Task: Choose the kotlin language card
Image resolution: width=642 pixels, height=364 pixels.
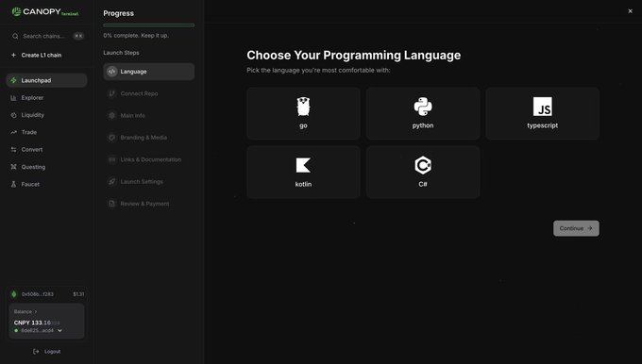Action: click(x=303, y=173)
